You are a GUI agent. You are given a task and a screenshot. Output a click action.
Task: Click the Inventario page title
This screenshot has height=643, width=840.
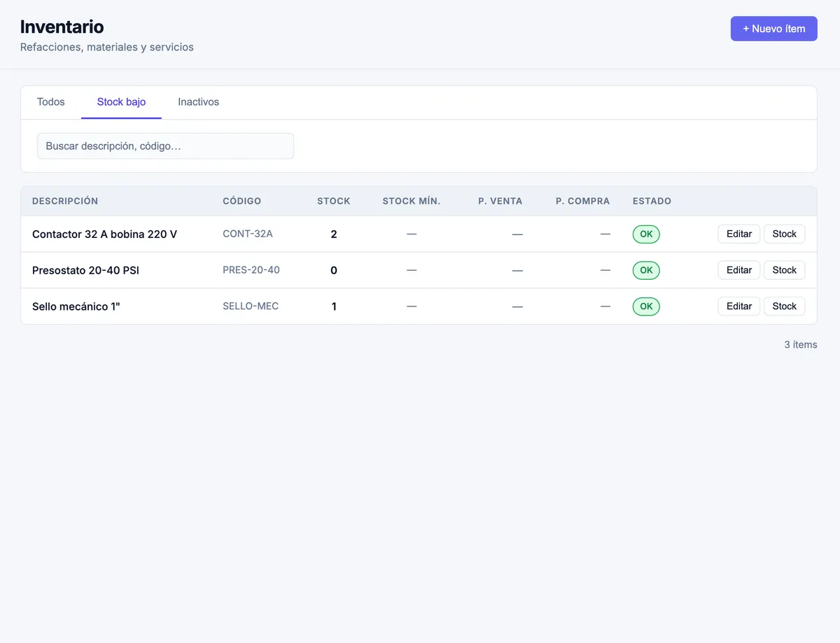tap(62, 27)
